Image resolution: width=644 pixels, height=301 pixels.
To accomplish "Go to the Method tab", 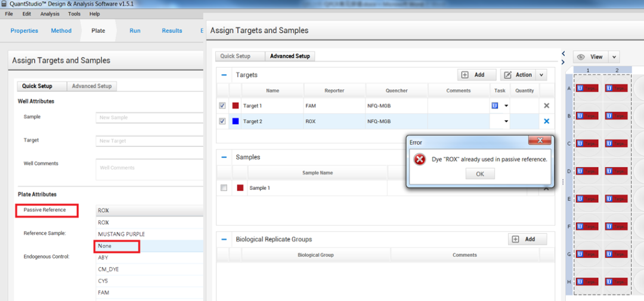I will point(61,30).
